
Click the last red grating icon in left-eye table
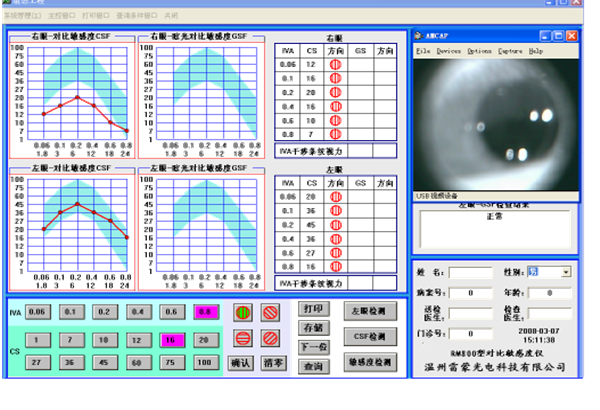point(336,267)
